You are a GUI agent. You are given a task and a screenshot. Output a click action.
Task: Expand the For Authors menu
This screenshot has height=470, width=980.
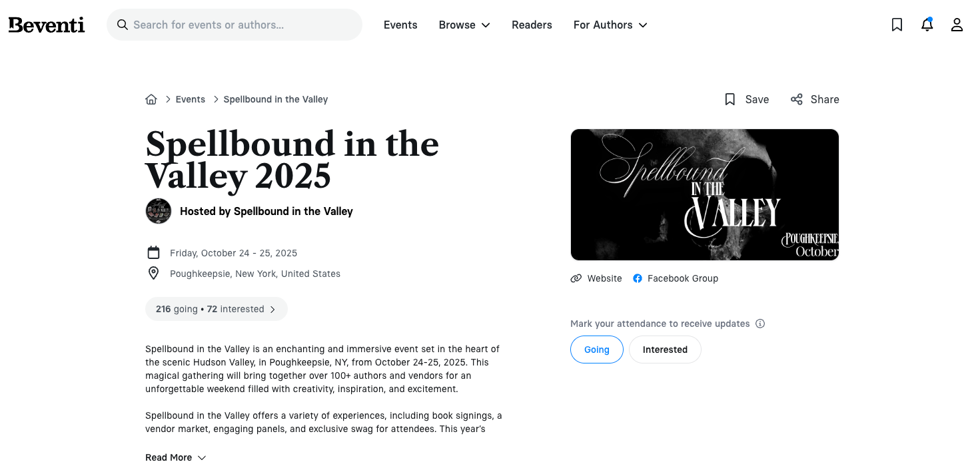click(x=610, y=25)
